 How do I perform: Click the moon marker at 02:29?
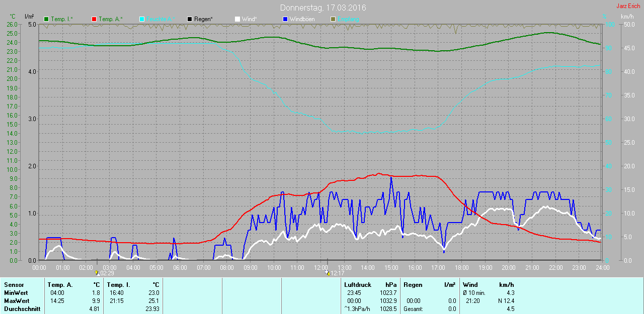(x=97, y=273)
